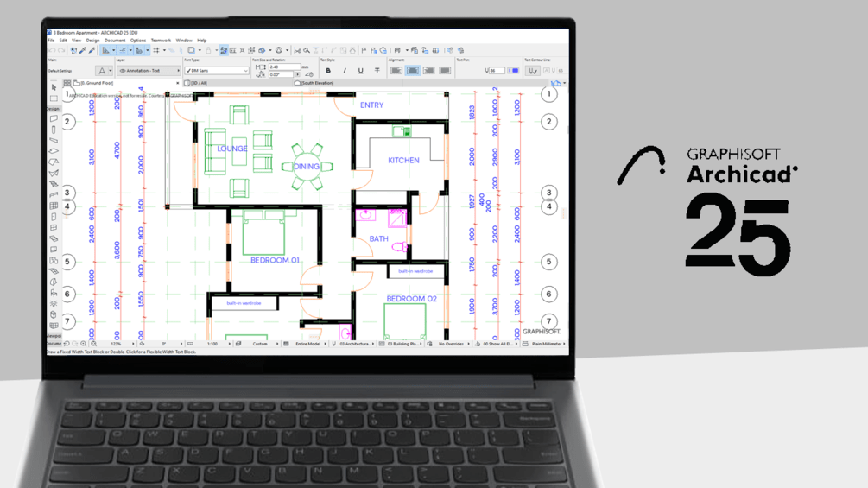868x488 pixels.
Task: Open the blue text pen color swatch
Action: [514, 70]
